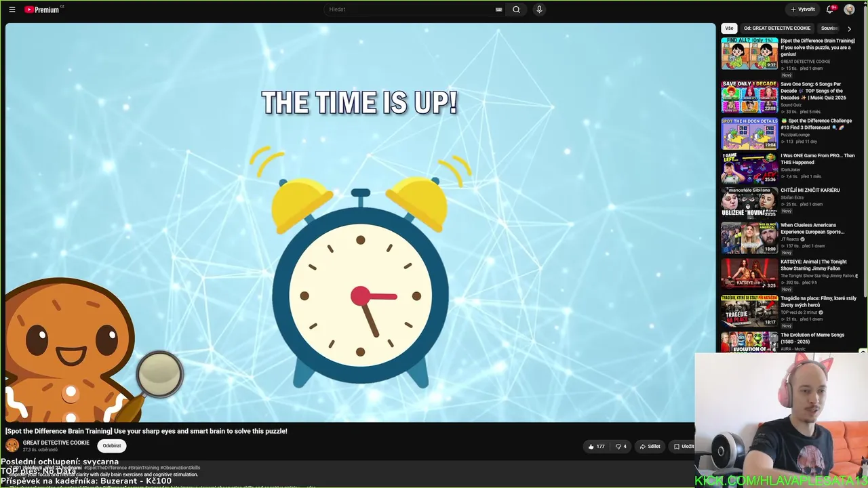Click title 'I Was ONE Game From PRO'

(818, 159)
